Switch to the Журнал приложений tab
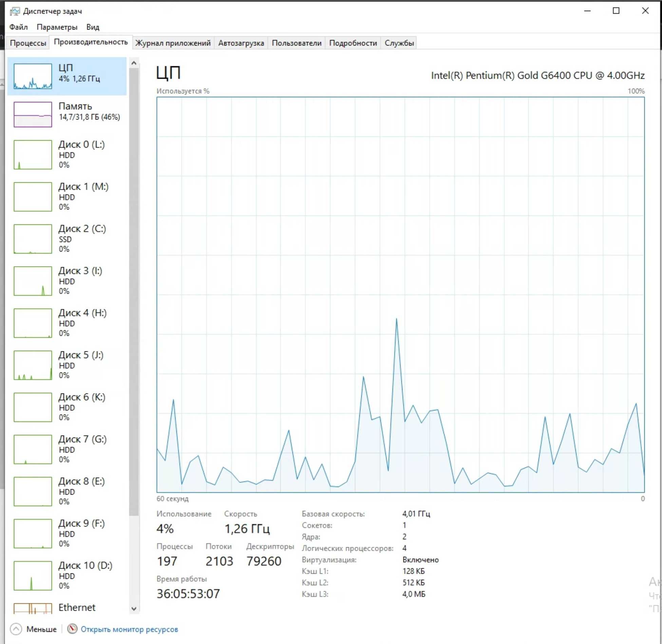662x644 pixels. [x=173, y=43]
